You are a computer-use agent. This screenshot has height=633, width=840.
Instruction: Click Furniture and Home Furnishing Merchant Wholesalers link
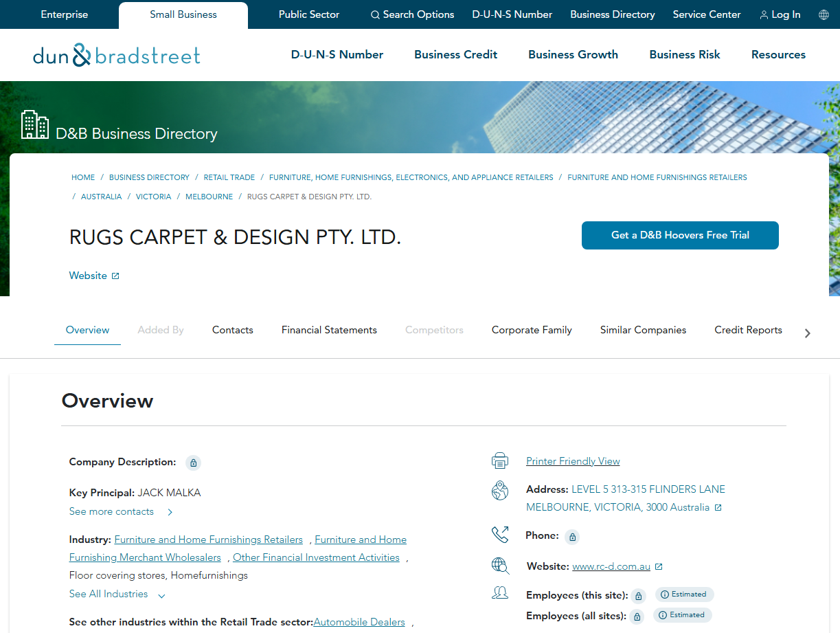click(x=238, y=548)
